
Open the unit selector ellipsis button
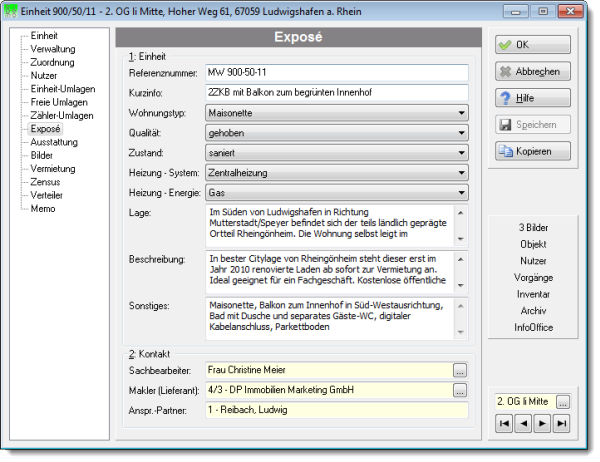pyautogui.click(x=563, y=402)
